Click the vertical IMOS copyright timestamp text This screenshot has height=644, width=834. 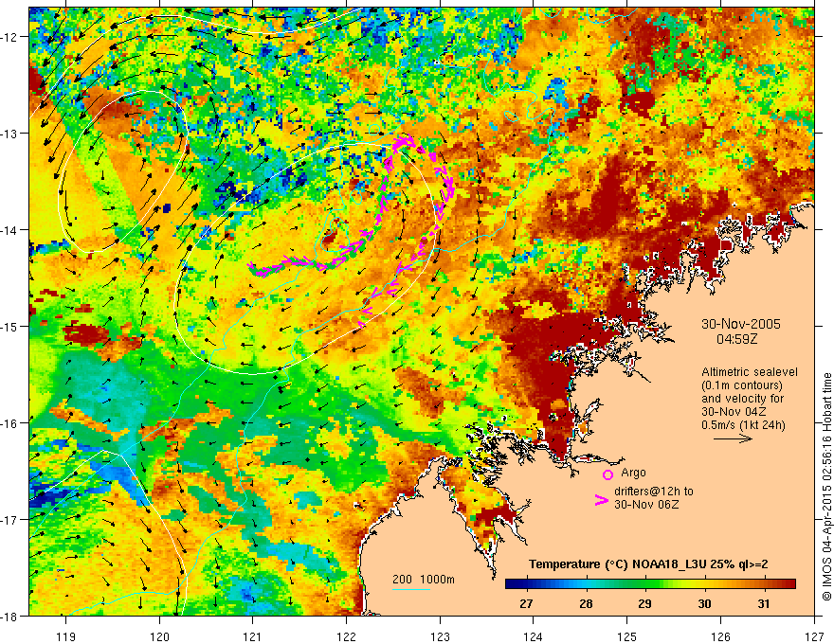pos(826,487)
